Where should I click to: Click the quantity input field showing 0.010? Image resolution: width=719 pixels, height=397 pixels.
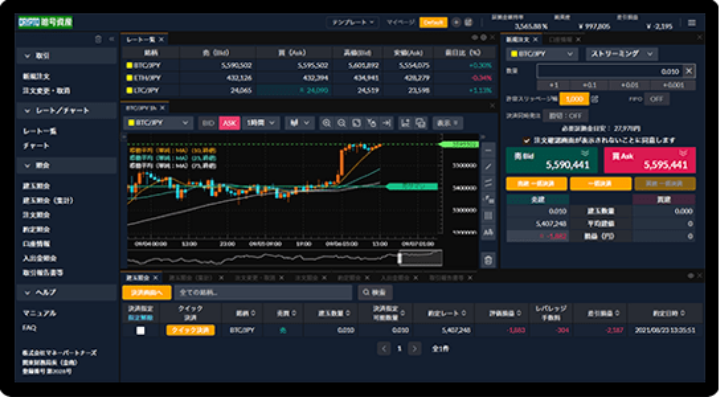pos(609,71)
